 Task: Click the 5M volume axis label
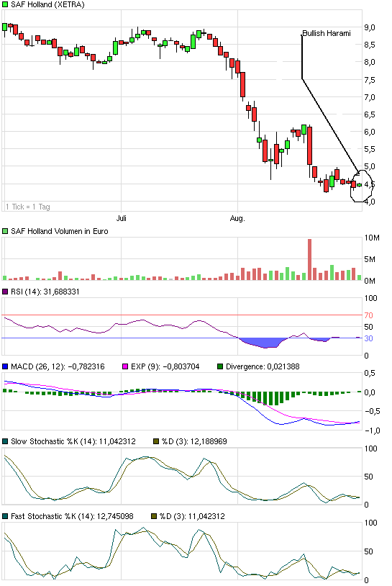370,259
